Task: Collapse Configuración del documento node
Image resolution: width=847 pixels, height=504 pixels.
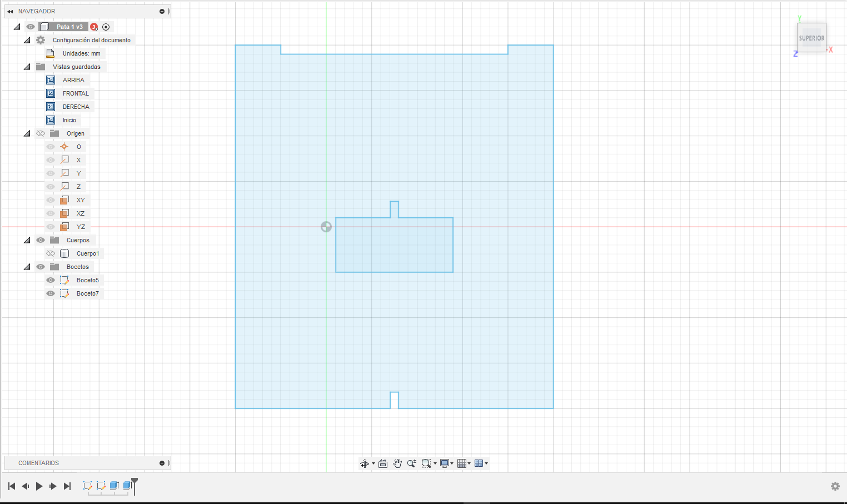Action: [27, 40]
